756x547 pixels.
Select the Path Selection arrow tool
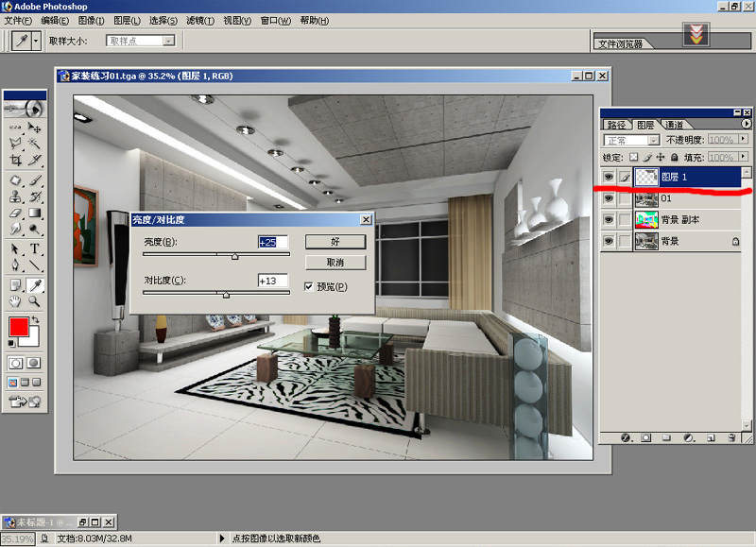(x=15, y=248)
